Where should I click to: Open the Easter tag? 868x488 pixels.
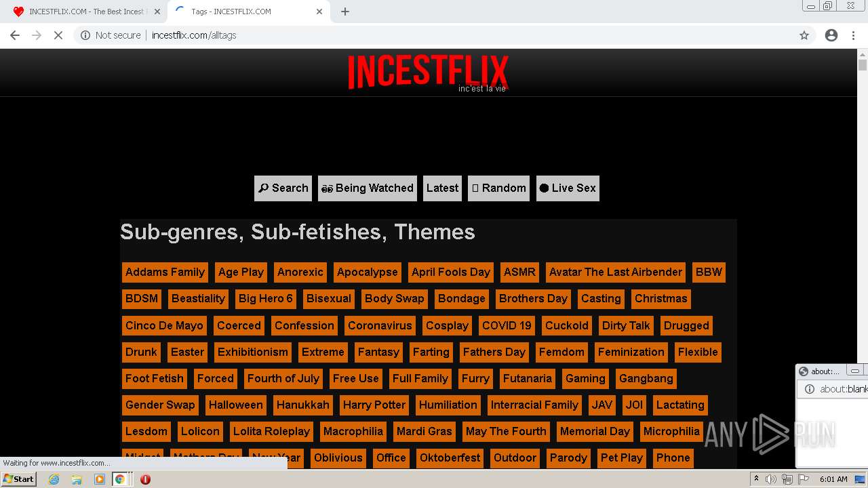click(x=187, y=352)
